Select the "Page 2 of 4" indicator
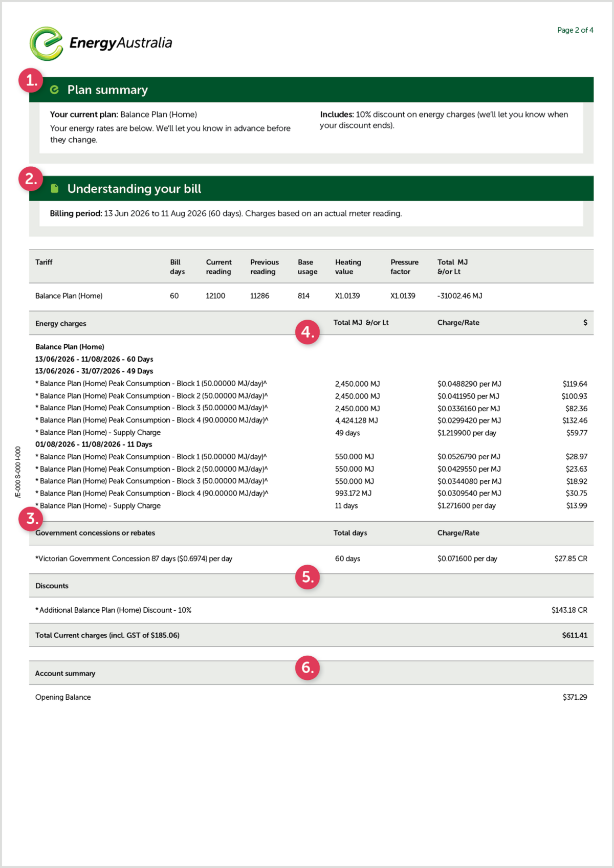This screenshot has height=868, width=614. pos(575,30)
